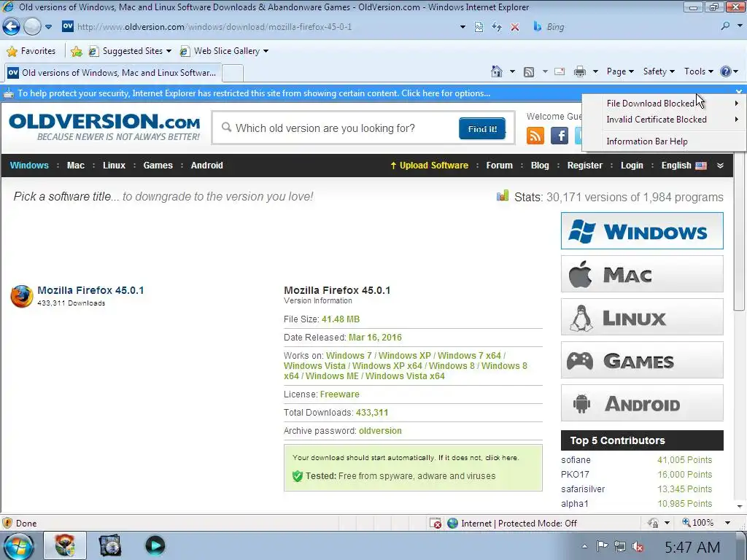Screen dimensions: 747x560
Task: Click the Windows platform banner button
Action: [642, 231]
